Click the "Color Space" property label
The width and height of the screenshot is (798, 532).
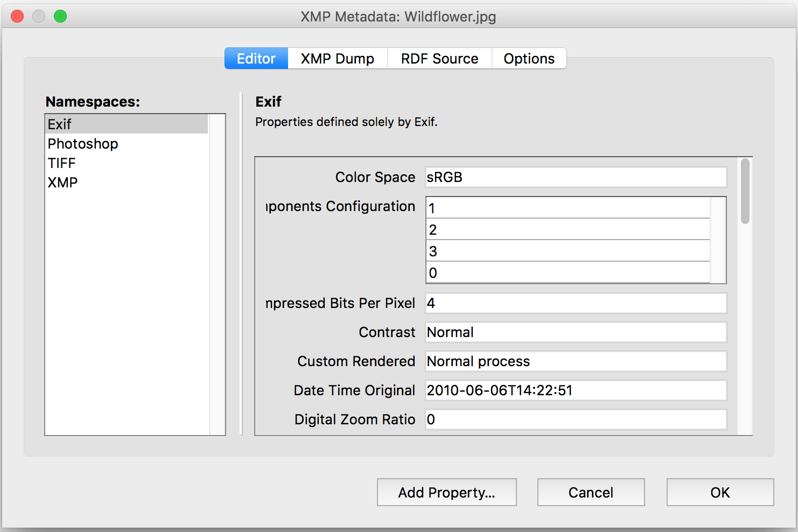[x=375, y=177]
